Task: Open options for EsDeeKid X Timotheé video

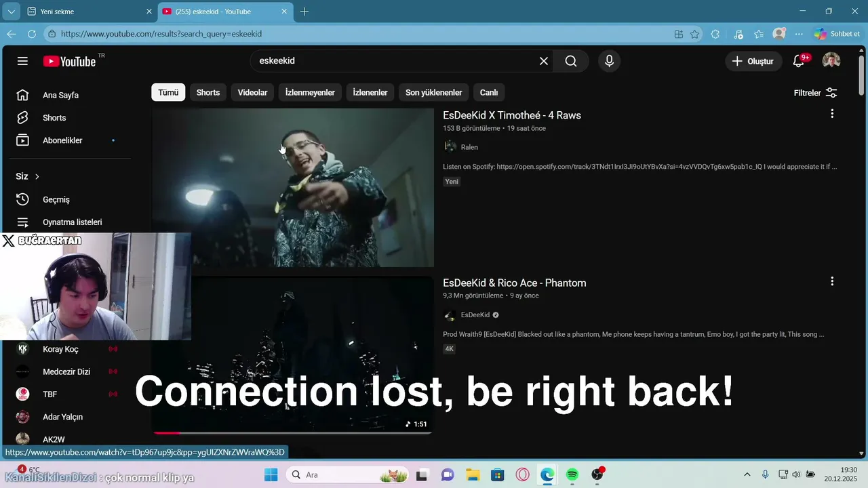Action: click(832, 114)
